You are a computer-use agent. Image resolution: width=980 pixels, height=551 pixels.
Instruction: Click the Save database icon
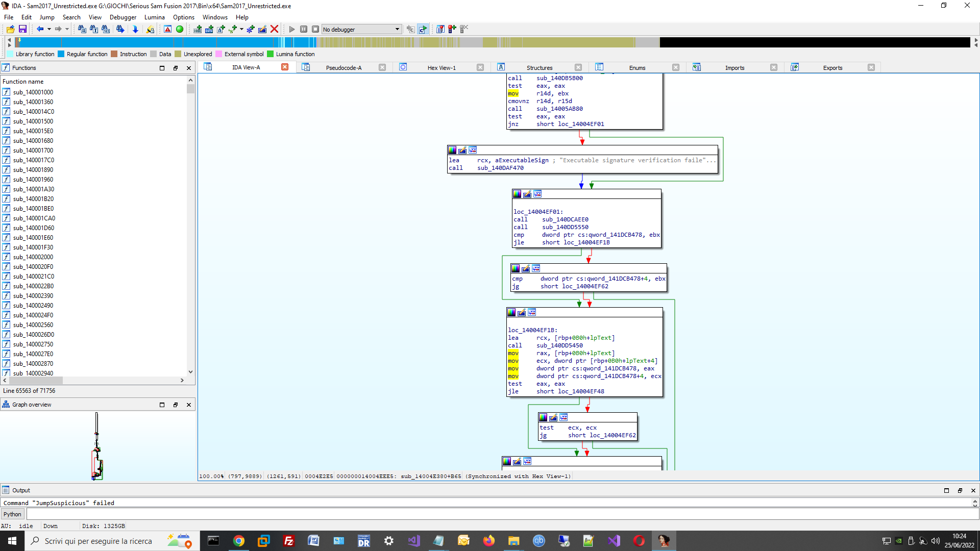22,29
